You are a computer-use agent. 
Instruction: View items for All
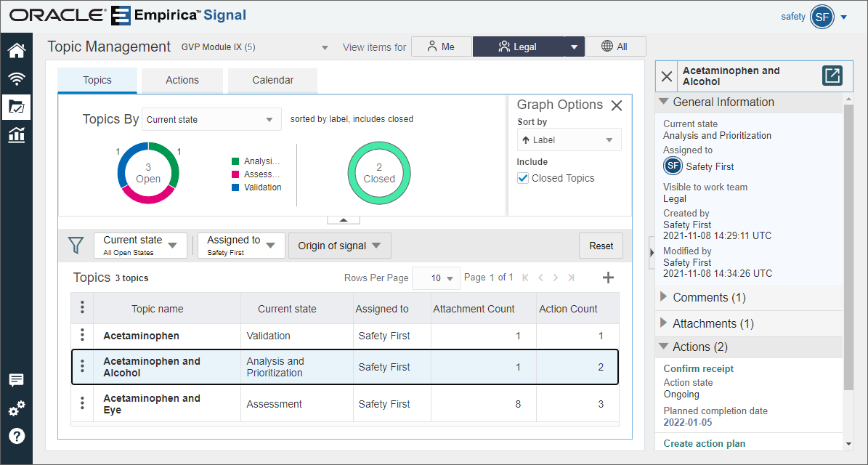tap(615, 47)
